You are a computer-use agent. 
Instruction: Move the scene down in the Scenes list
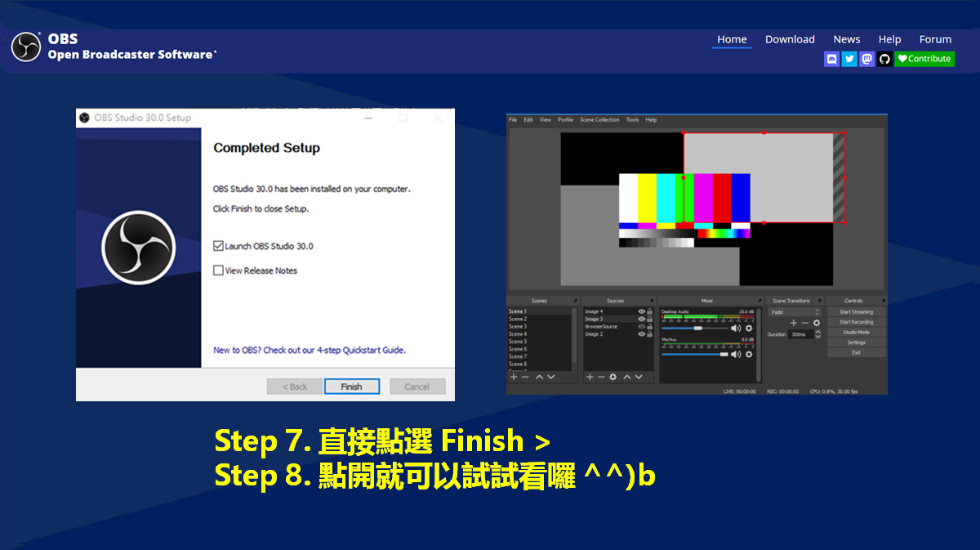[550, 377]
